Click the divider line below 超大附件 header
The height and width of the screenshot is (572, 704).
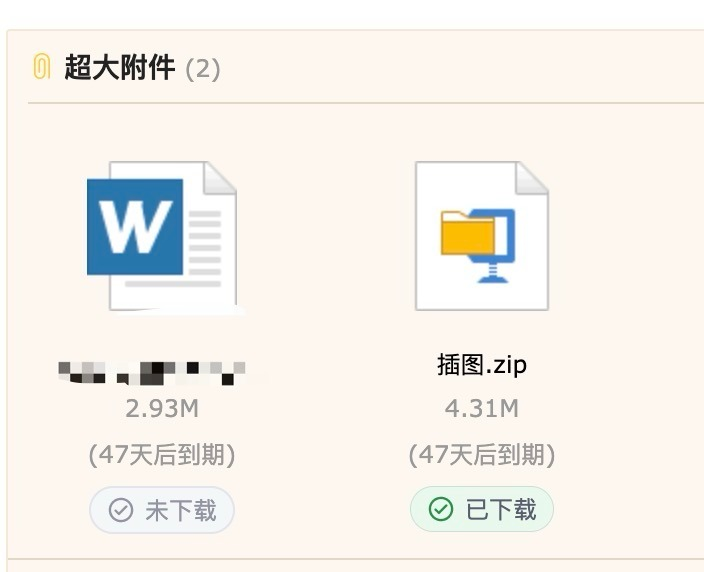tap(360, 103)
